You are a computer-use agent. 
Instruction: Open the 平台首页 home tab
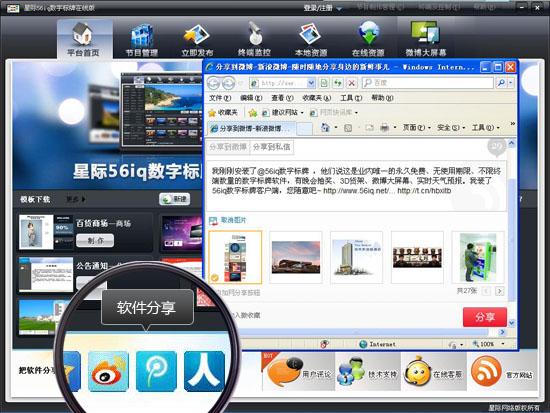85,39
